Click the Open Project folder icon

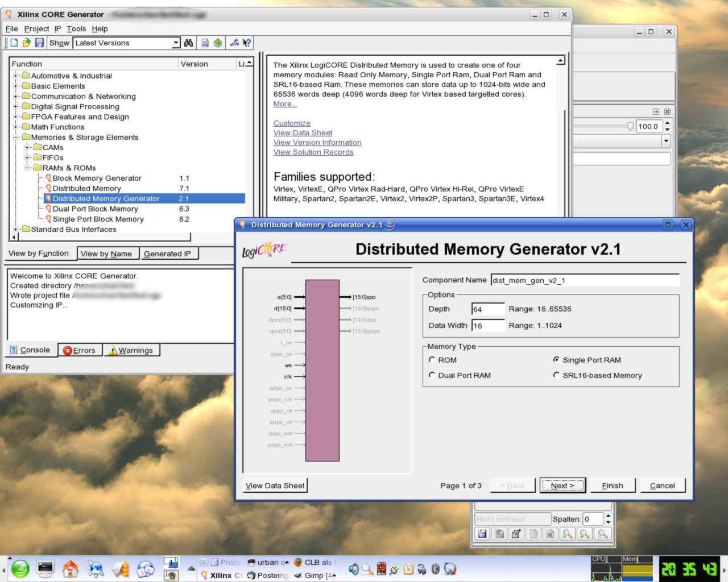point(26,43)
